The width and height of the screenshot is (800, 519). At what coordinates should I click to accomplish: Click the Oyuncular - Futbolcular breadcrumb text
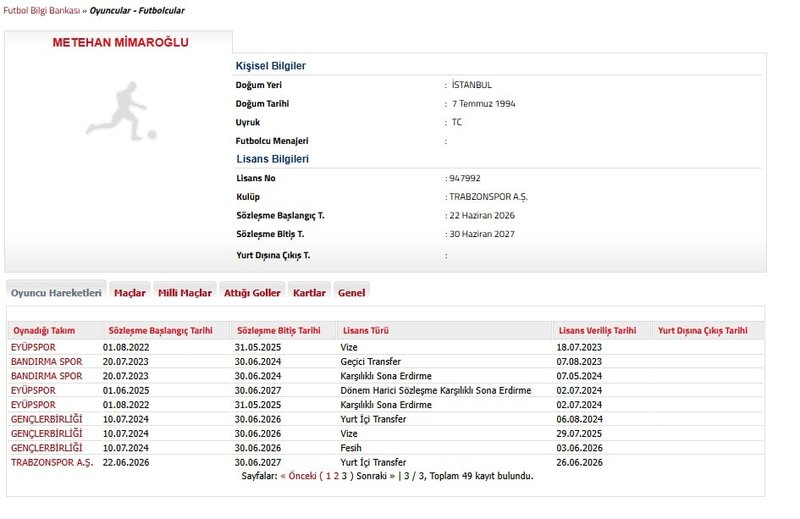(x=137, y=10)
